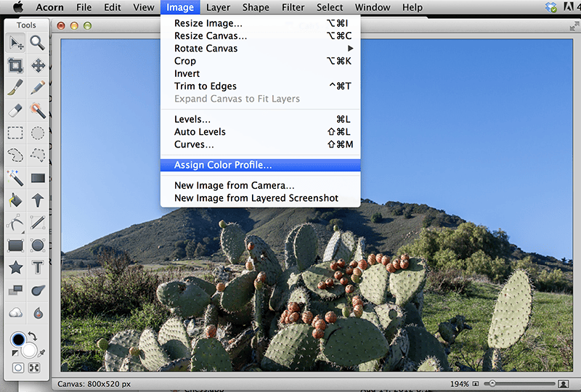Screen dimensions: 581x392
Task: Select the Rectangle shape tool
Action: tap(16, 245)
